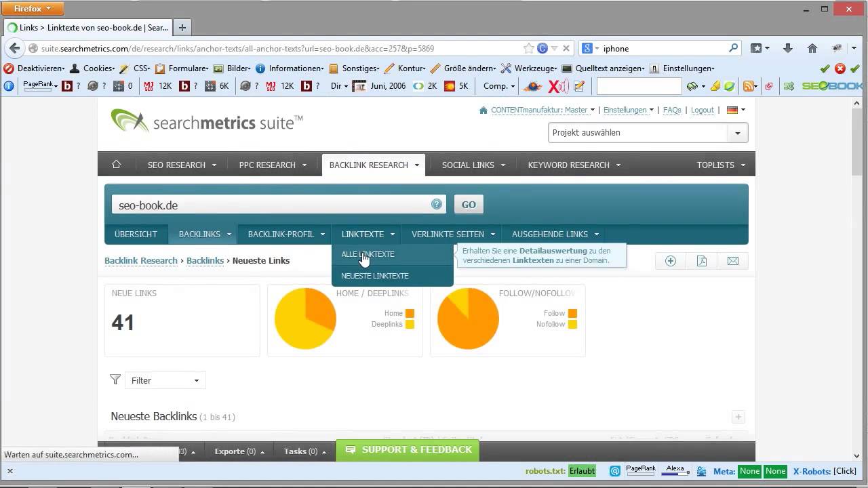
Task: Click the plus icon next to Neueste Backlinks
Action: click(x=738, y=417)
